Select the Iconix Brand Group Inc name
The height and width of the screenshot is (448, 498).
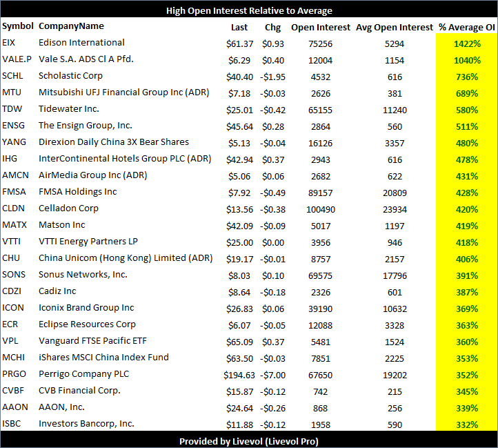86,307
